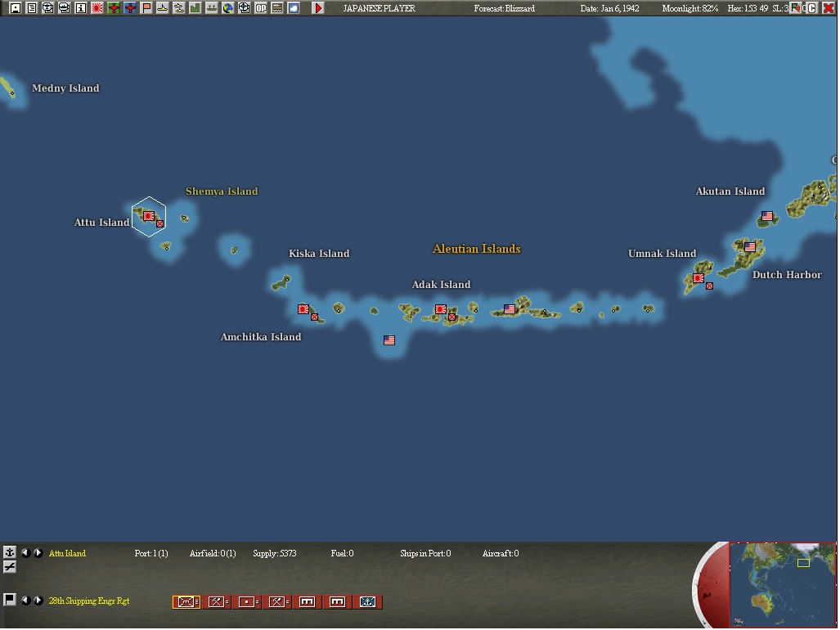Click the first dual-screen toolbar icon
This screenshot has width=840, height=630.
[48, 8]
